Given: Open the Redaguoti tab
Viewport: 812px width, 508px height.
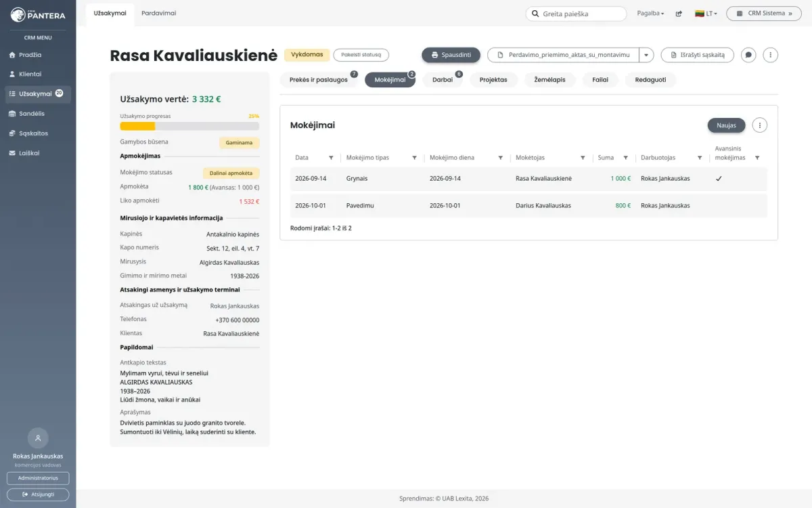Looking at the screenshot, I should 650,80.
